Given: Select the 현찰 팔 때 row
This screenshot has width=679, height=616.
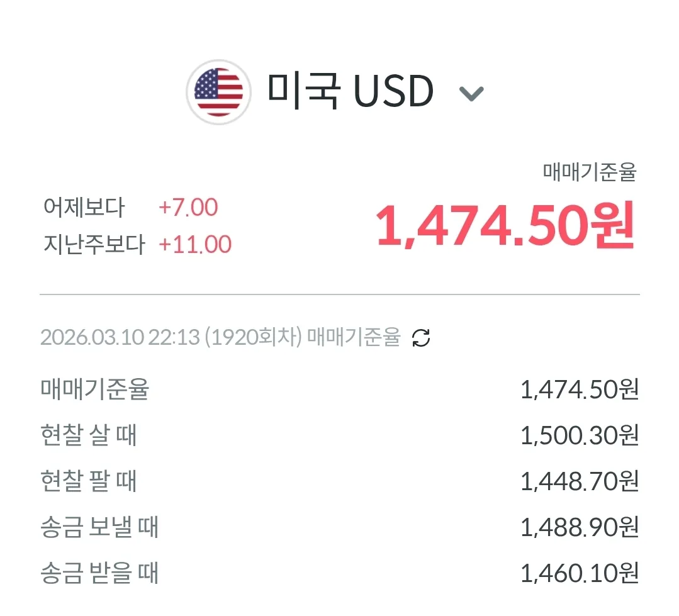Looking at the screenshot, I should pos(340,481).
